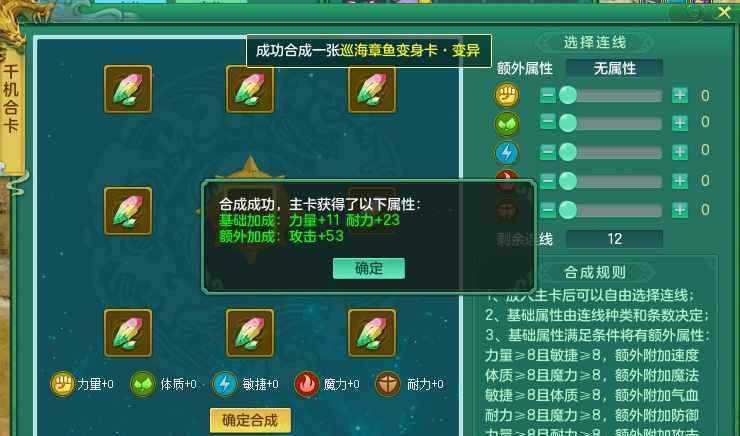Select the bottom-middle crystal card slot
This screenshot has height=436, width=740.
(x=250, y=333)
